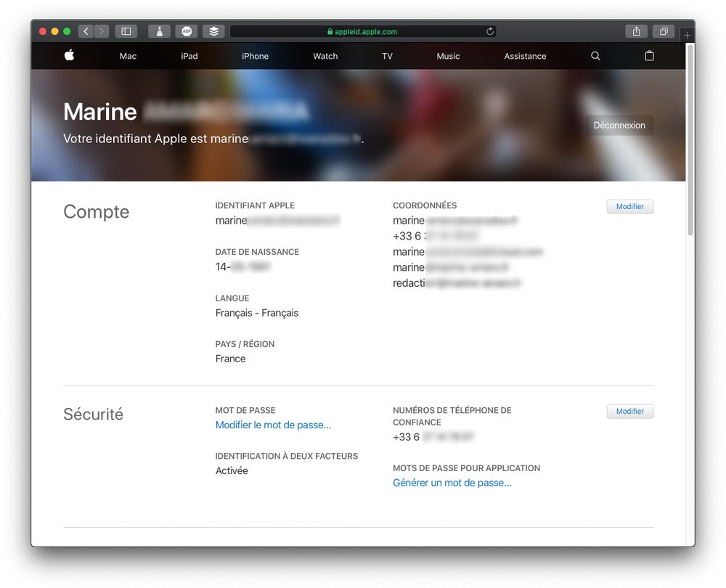The height and width of the screenshot is (588, 726).
Task: Select the Watch navigation item
Action: pos(325,56)
